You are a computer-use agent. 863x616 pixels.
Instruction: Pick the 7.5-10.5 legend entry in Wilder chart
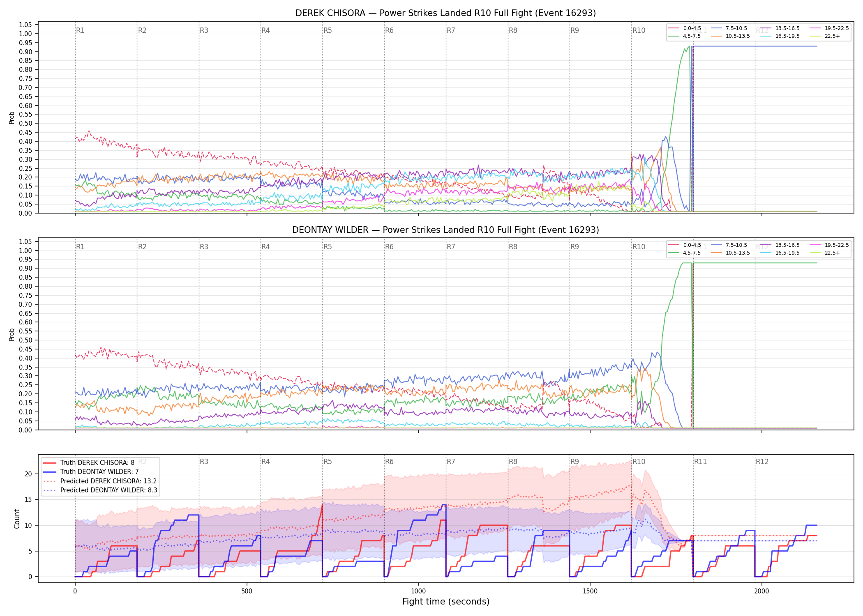tap(729, 245)
